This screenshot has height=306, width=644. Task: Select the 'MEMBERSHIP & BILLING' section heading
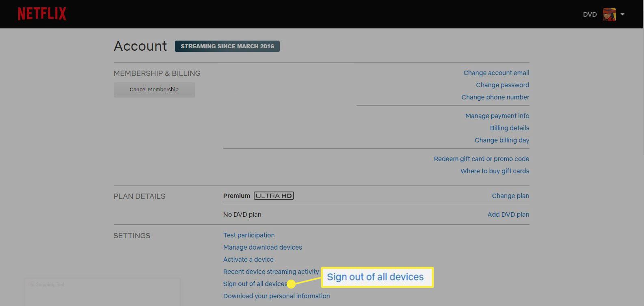pos(157,73)
